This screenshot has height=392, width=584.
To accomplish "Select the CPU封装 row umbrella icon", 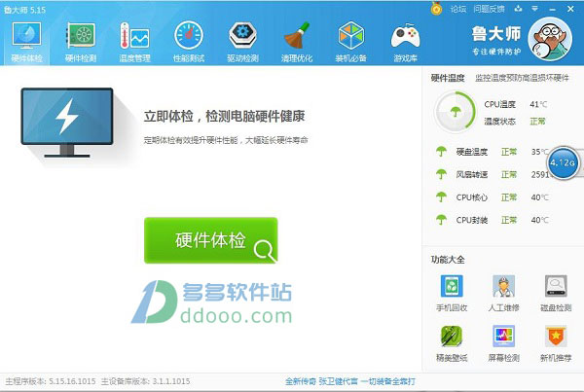I will click(x=441, y=220).
